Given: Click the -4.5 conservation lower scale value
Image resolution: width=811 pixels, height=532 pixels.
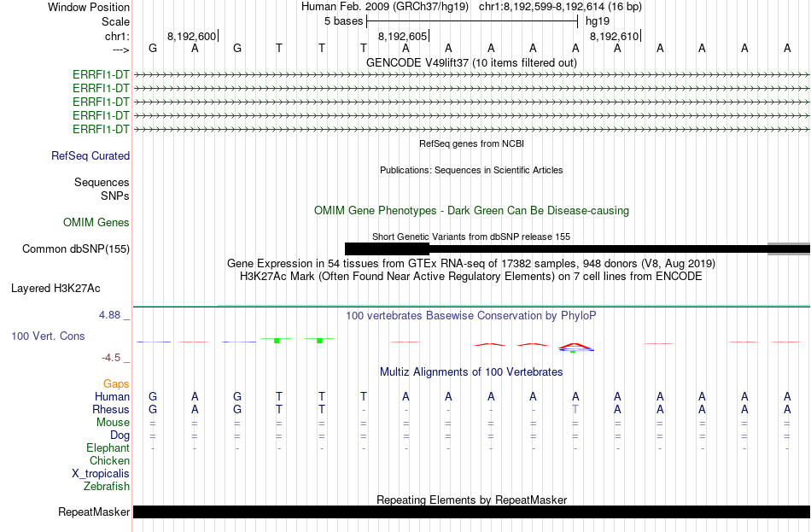Looking at the screenshot, I should point(111,358).
